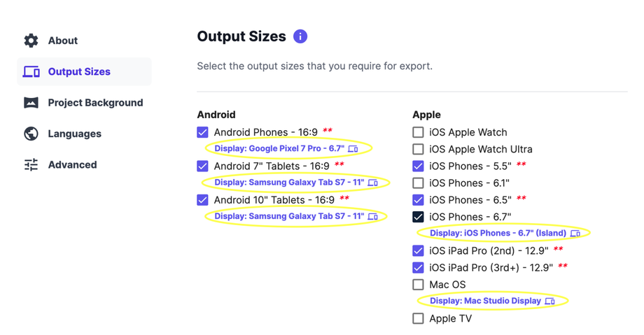Click the About gear icon
The image size is (644, 335).
point(31,41)
